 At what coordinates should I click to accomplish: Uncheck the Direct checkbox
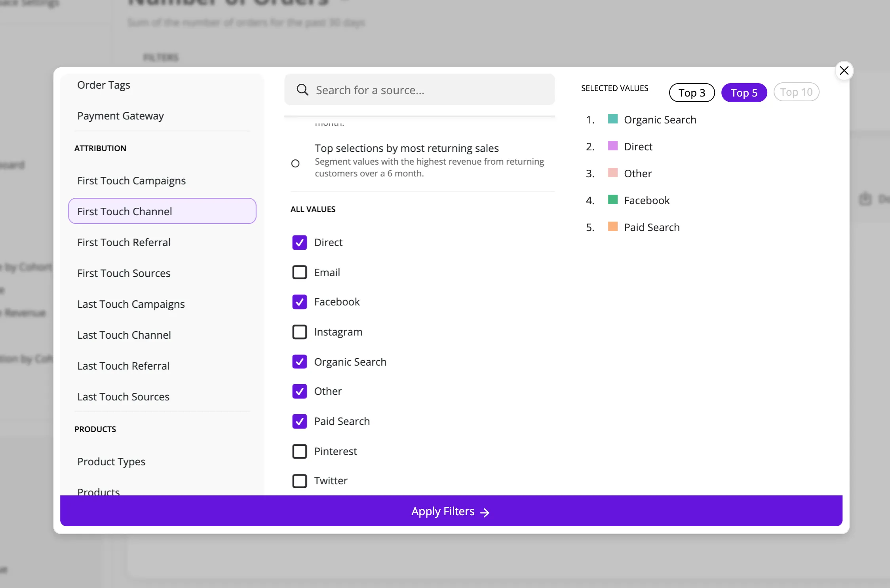[300, 243]
